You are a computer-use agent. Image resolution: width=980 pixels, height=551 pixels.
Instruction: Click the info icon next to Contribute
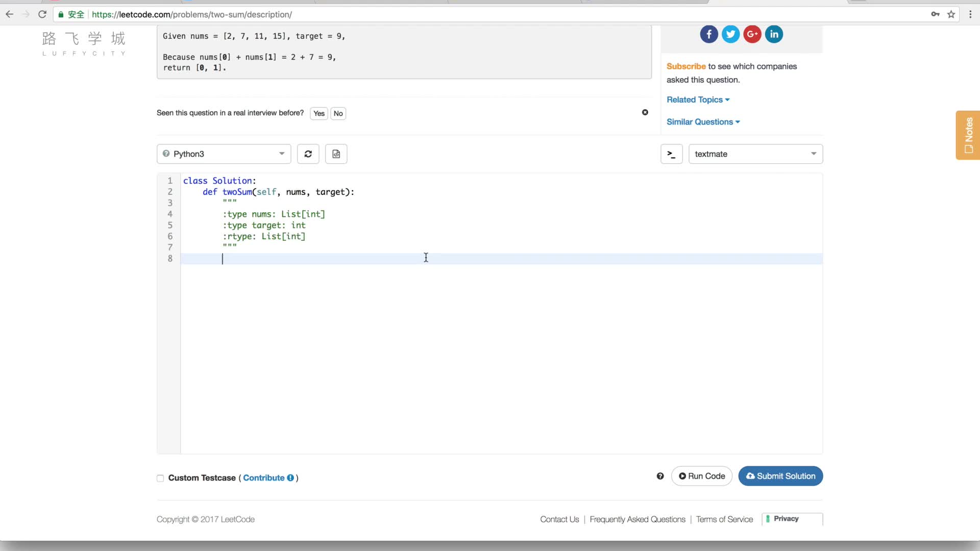click(x=290, y=478)
